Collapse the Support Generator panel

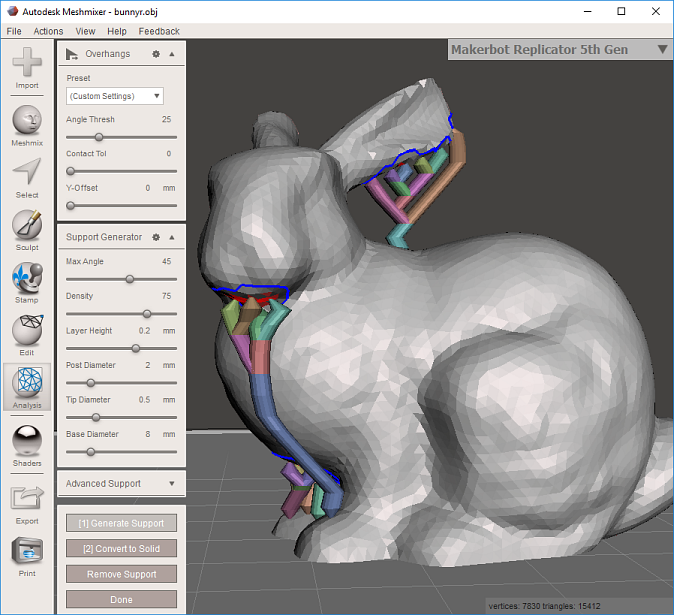[x=172, y=237]
